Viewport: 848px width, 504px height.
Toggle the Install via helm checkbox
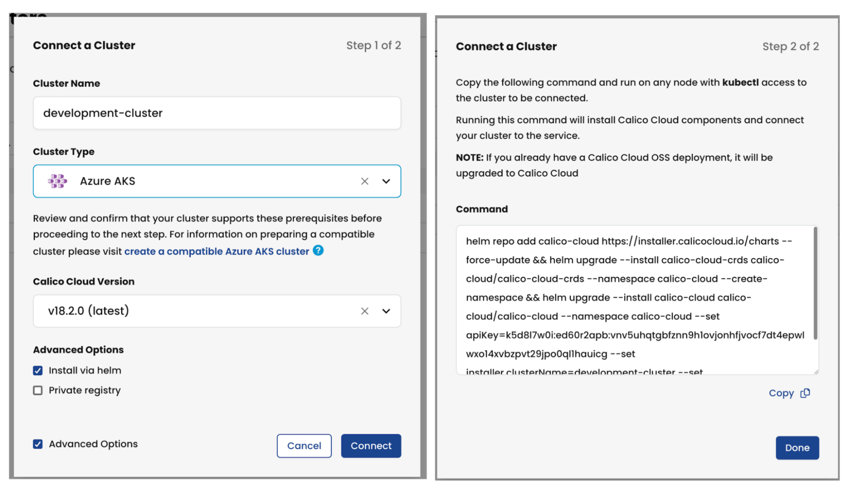(38, 370)
